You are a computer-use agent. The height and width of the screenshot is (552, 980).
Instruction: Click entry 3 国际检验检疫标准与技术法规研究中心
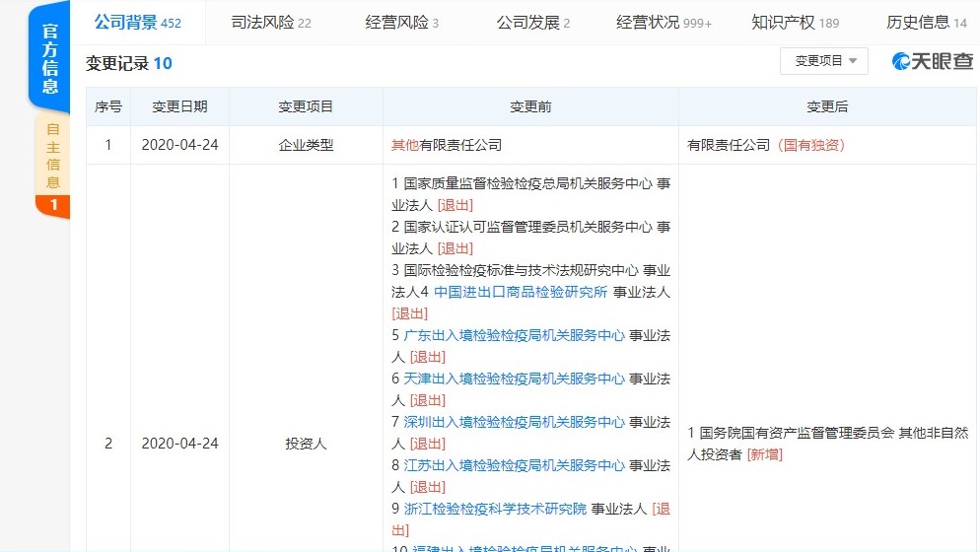coord(530,281)
